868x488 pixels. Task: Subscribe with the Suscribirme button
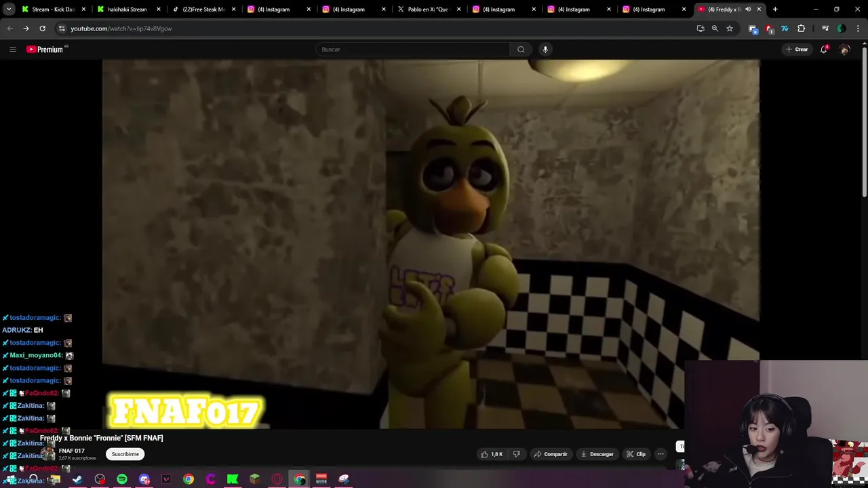(125, 454)
